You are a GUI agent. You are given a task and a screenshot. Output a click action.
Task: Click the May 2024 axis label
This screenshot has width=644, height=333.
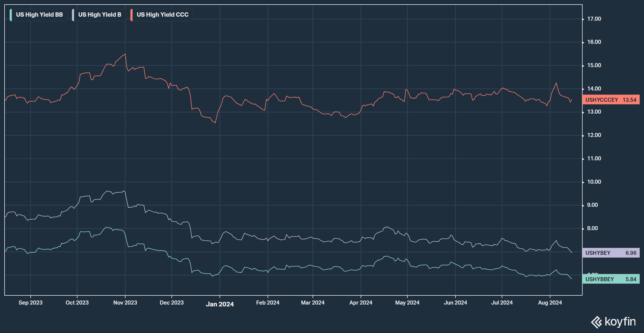point(407,303)
